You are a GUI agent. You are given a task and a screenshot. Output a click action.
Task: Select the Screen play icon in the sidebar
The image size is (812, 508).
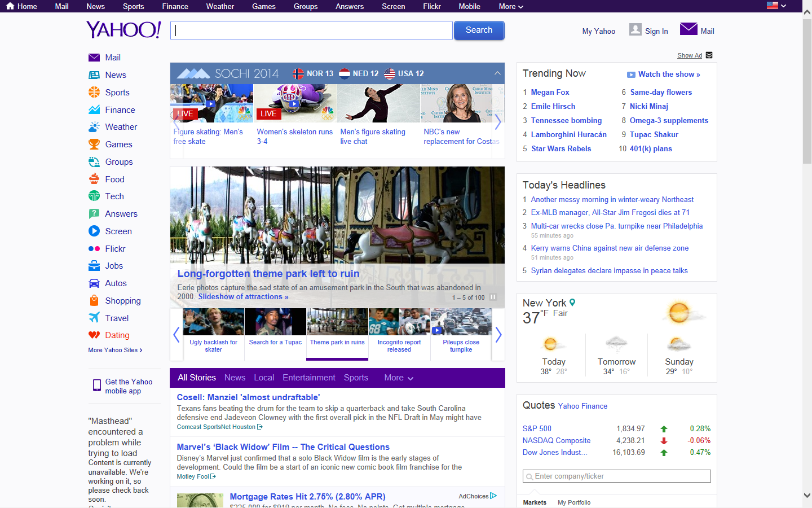[94, 231]
